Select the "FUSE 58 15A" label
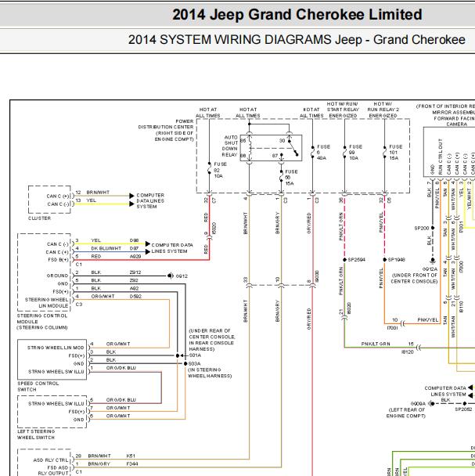475x476 pixels. click(x=291, y=178)
